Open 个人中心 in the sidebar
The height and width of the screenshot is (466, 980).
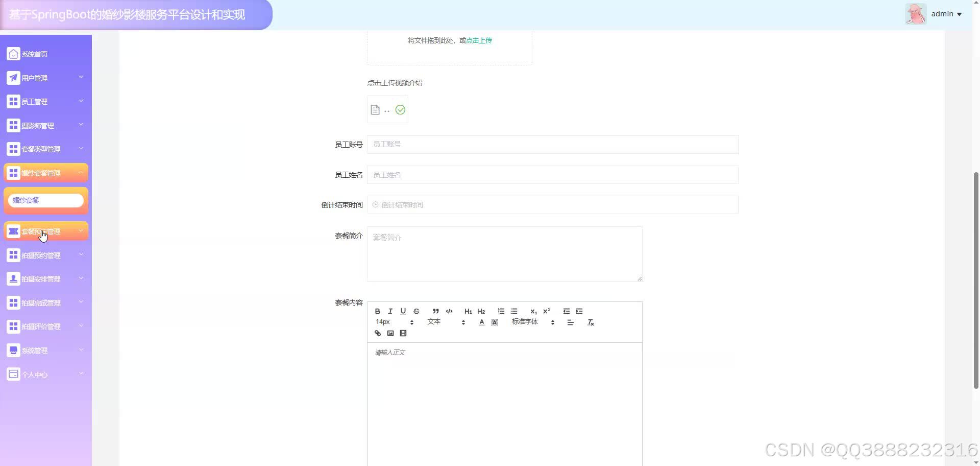(34, 374)
